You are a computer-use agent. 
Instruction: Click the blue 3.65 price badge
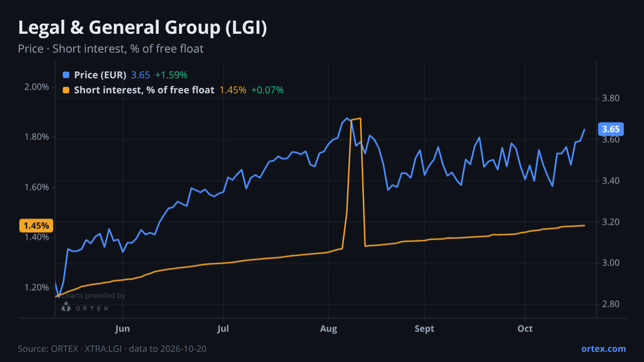point(611,129)
